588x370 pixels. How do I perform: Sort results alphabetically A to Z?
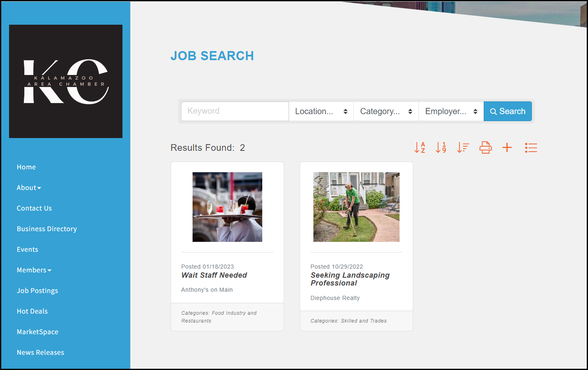pos(420,148)
